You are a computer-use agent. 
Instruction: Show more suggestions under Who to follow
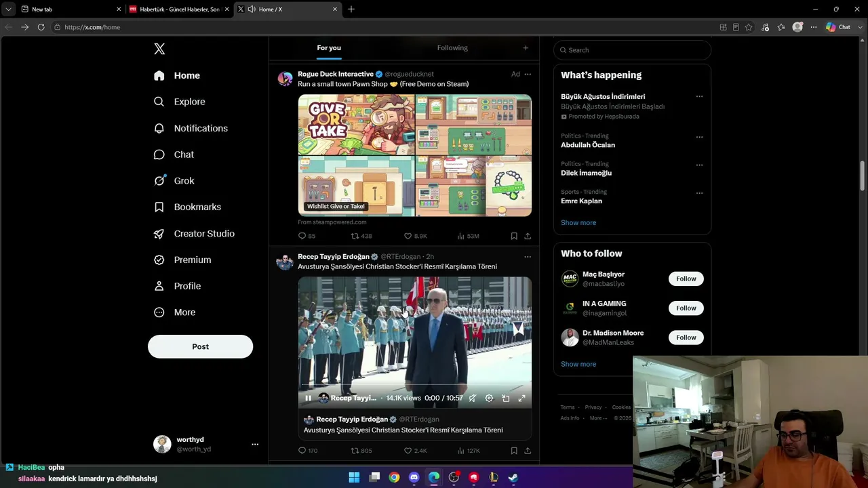coord(578,364)
